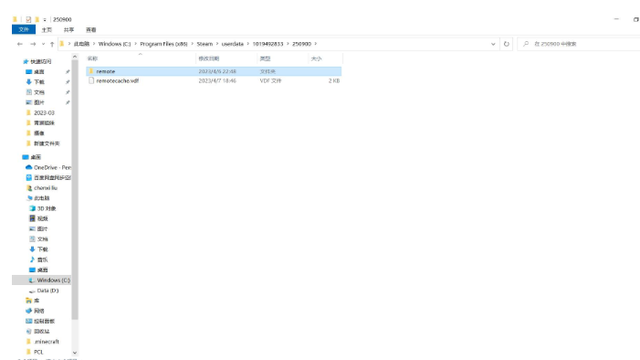This screenshot has height=360, width=640.
Task: Click Windows (C:) in the address breadcrumb
Action: [115, 44]
